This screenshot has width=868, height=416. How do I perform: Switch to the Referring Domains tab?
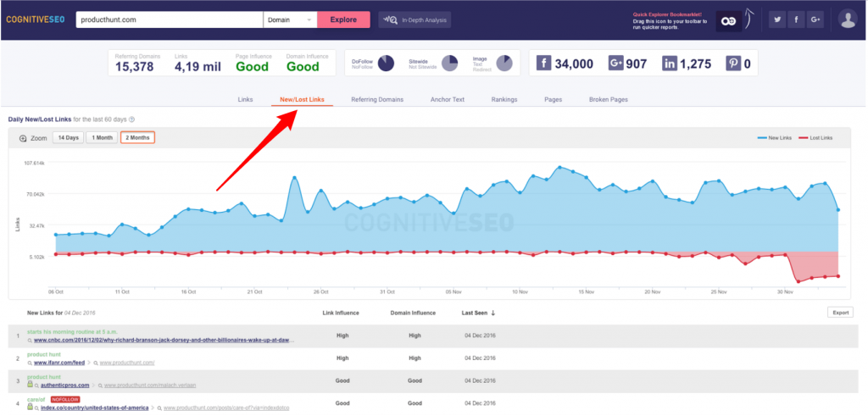[x=377, y=100]
